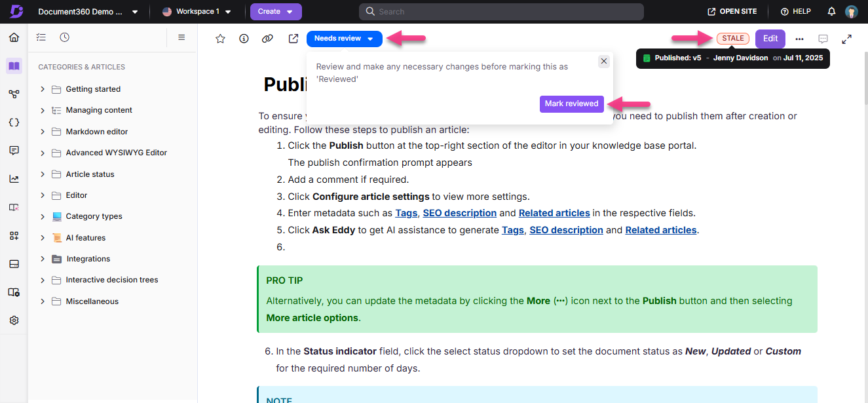Open the Workspace 1 selector

197,11
